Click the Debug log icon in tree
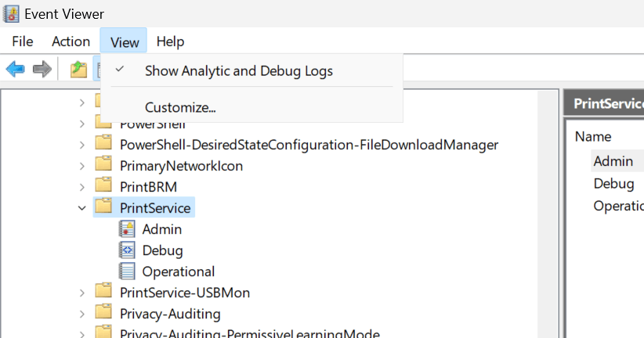 point(127,250)
